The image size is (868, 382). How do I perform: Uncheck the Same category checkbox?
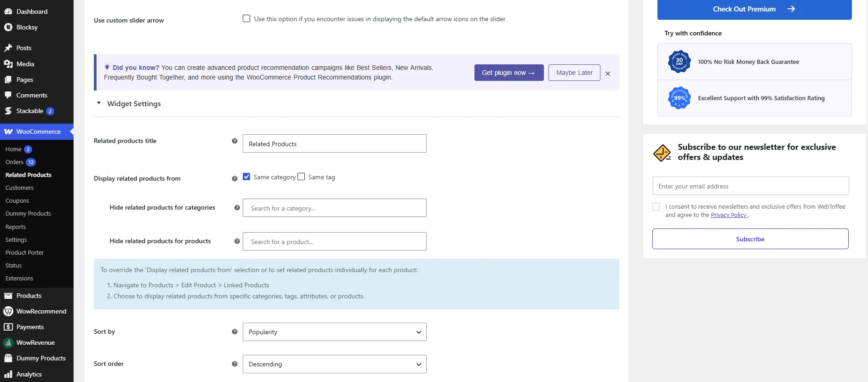click(246, 177)
